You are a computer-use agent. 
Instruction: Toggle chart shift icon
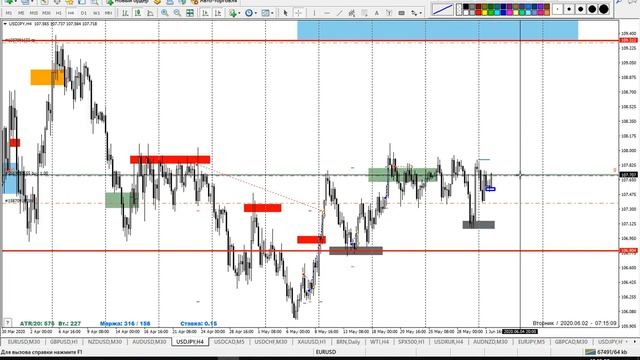tap(218, 13)
